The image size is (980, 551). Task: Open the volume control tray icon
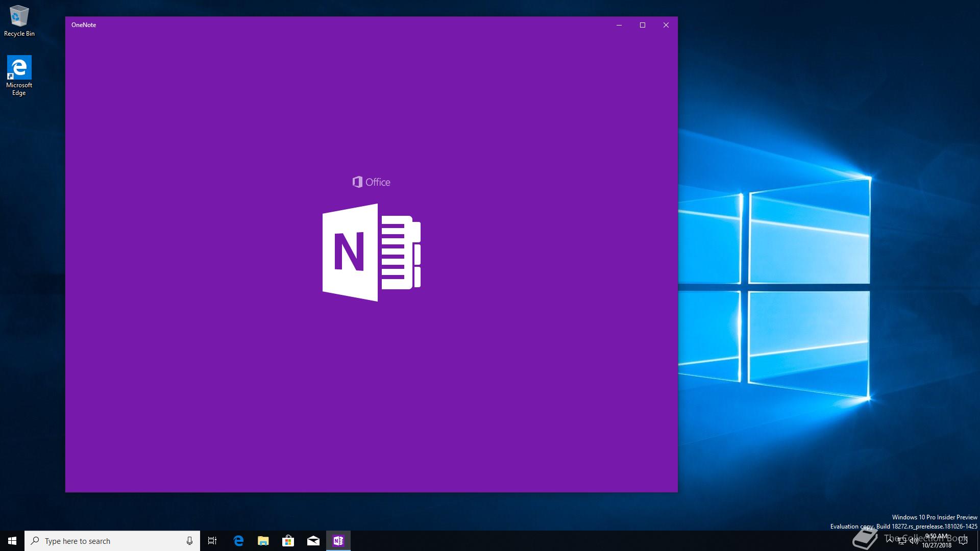[914, 541]
